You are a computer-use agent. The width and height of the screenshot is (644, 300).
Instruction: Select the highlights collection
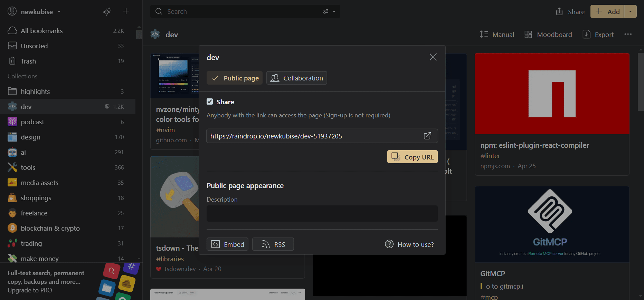68,91
